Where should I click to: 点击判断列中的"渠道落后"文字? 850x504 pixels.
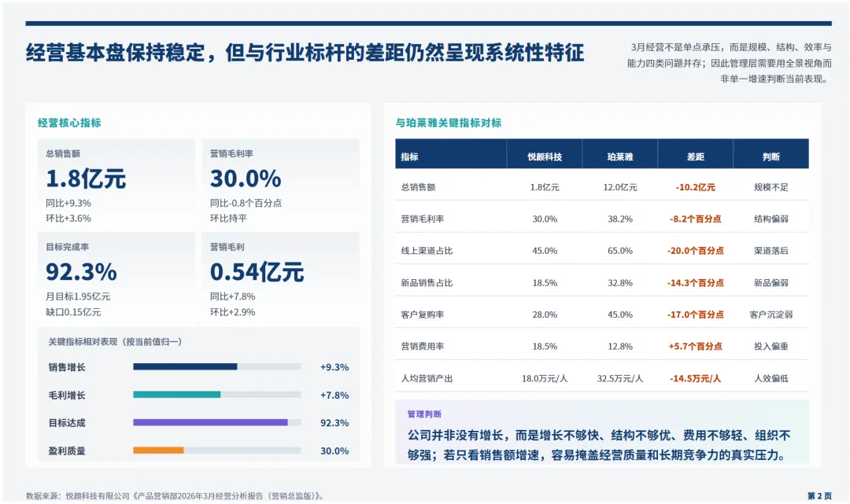(771, 250)
